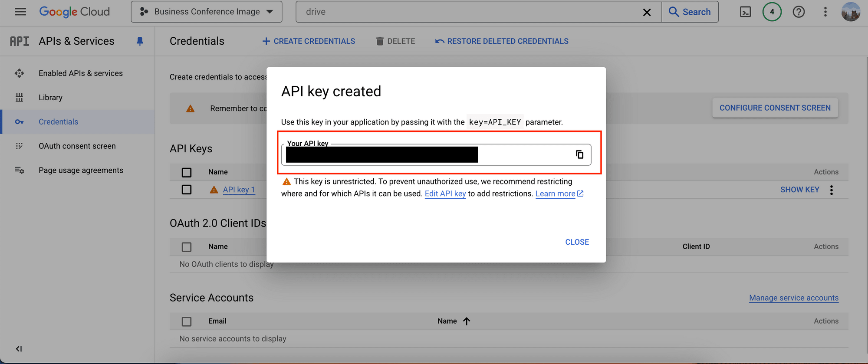Close the API key created dialog
Viewport: 868px width, 364px height.
(x=577, y=242)
